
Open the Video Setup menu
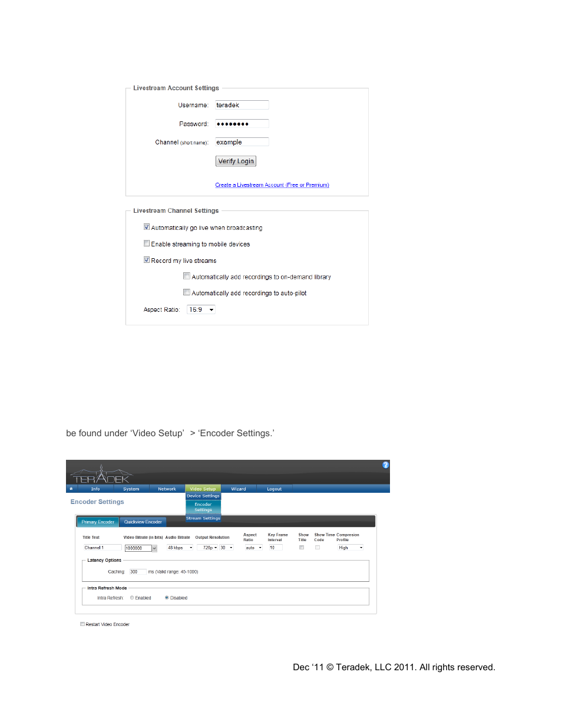click(203, 489)
